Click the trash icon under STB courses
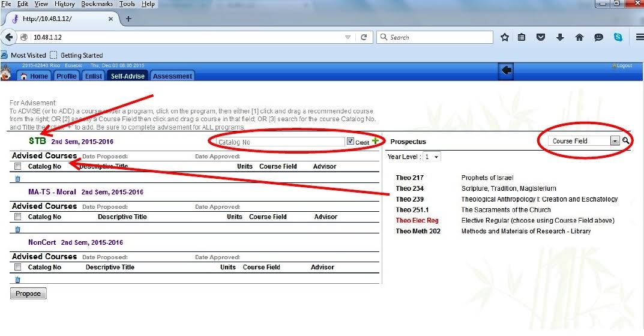 click(17, 178)
